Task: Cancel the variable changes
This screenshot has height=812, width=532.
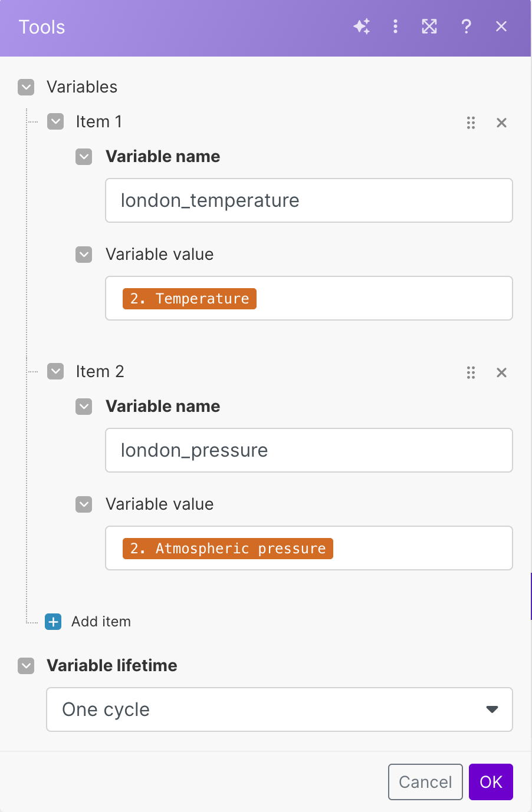Action: click(x=425, y=782)
